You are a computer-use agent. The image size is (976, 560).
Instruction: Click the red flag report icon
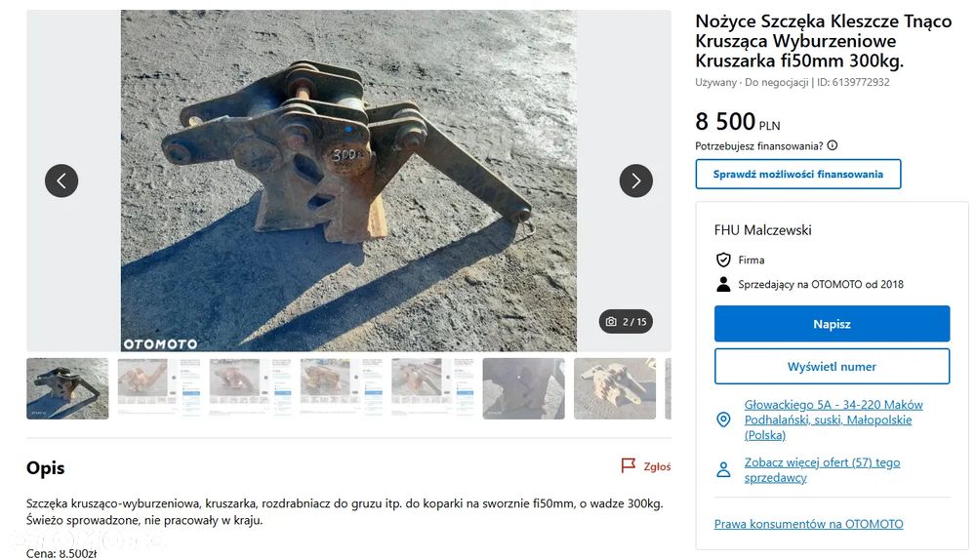[628, 465]
